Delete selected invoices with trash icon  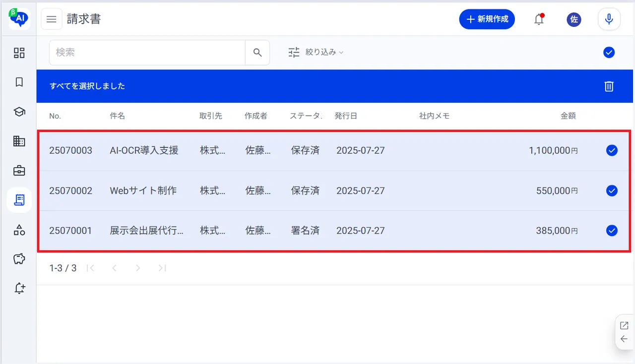click(609, 86)
